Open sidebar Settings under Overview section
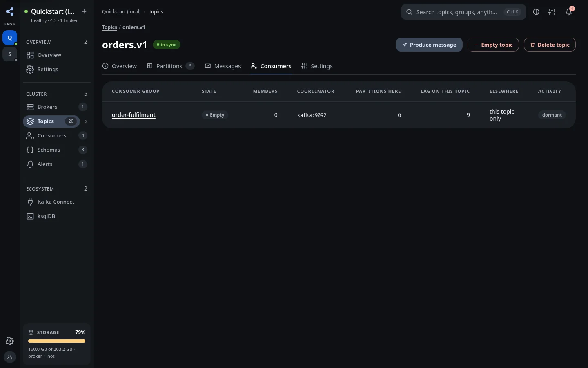The width and height of the screenshot is (588, 368). point(57,70)
